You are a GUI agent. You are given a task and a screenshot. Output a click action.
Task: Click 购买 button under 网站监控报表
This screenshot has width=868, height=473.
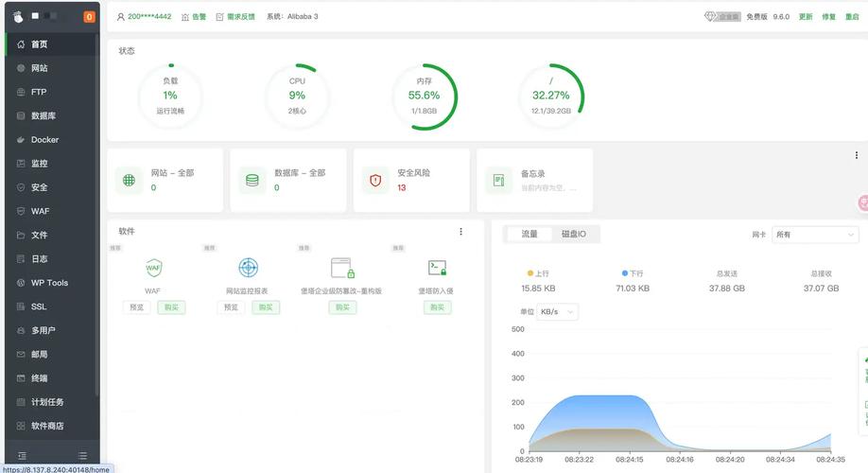click(266, 307)
